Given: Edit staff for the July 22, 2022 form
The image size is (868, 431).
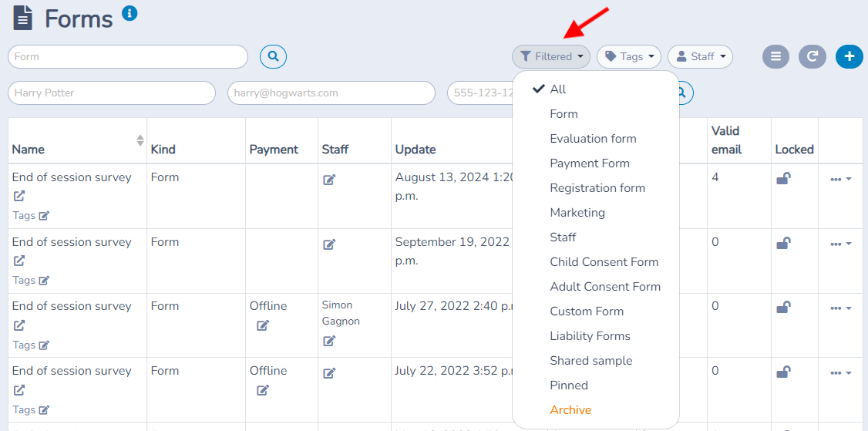Looking at the screenshot, I should coord(329,373).
